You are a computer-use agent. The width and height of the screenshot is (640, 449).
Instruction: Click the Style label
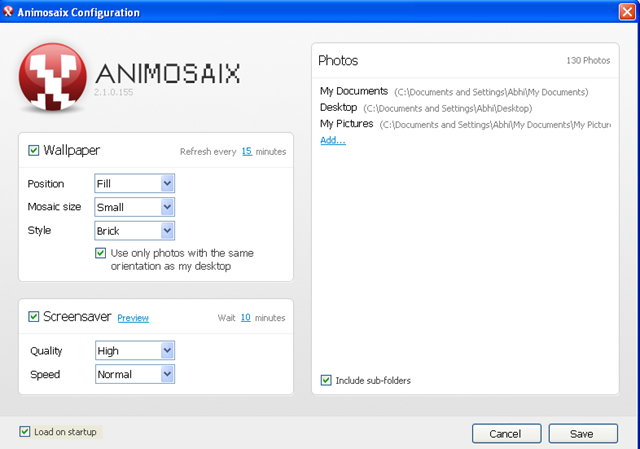point(39,231)
